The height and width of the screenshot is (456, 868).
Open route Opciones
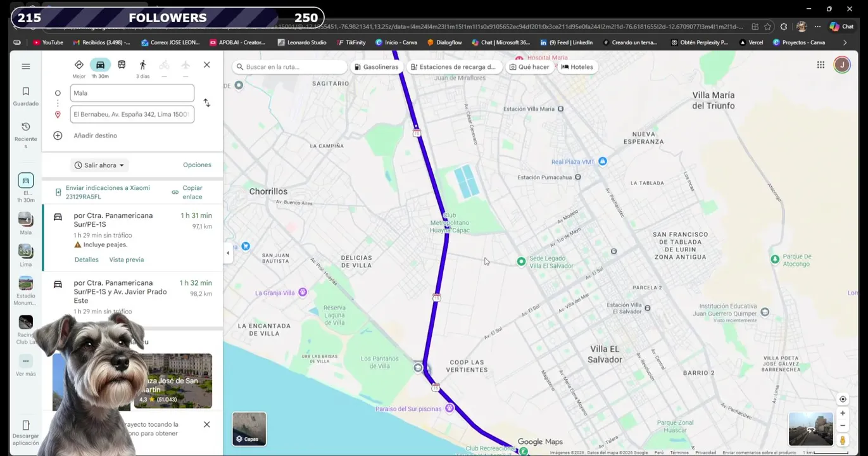point(197,165)
